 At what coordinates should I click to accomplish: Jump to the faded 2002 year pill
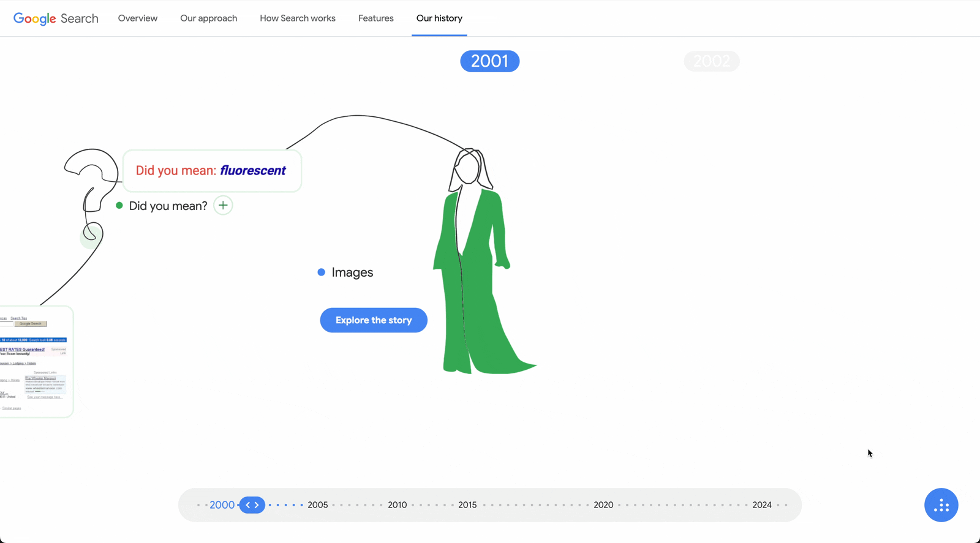tap(712, 61)
